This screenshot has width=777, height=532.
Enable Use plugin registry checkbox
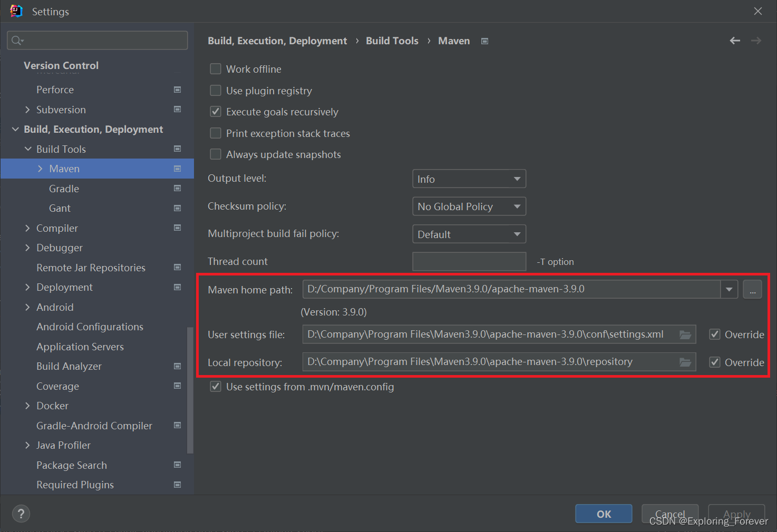pyautogui.click(x=216, y=91)
